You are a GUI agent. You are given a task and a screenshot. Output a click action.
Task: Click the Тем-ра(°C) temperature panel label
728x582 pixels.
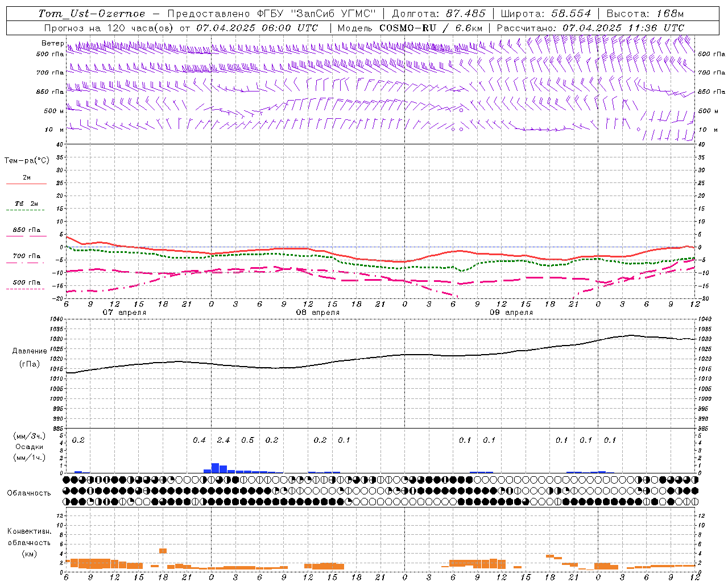tap(27, 161)
